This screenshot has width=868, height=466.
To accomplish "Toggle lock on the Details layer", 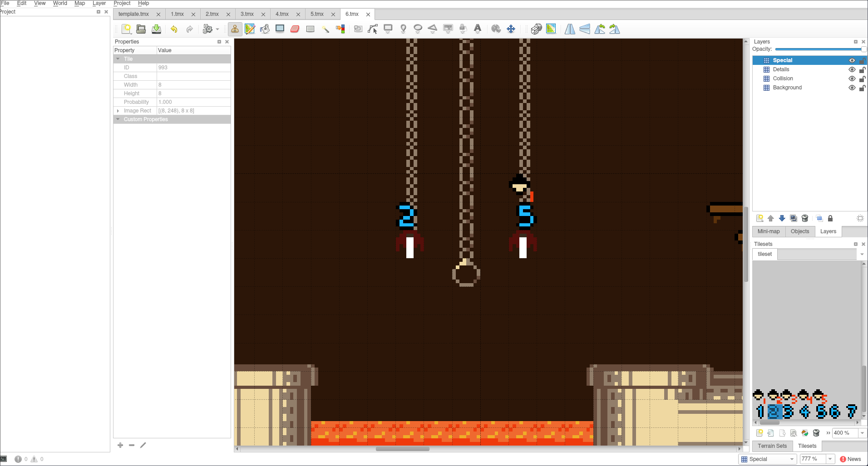I will point(862,69).
